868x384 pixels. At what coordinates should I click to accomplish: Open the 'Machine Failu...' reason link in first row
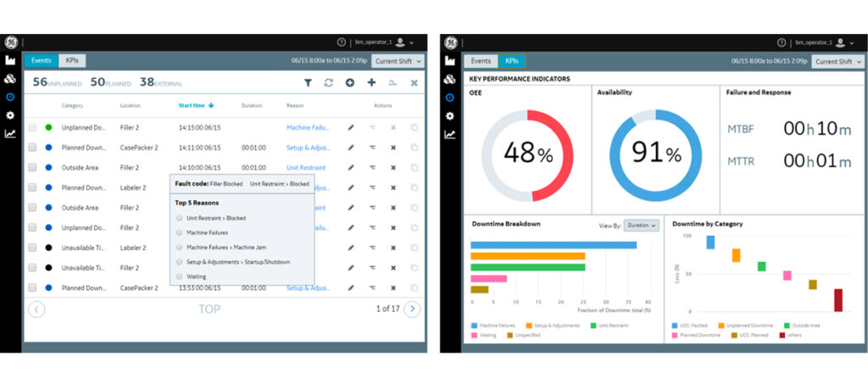(x=307, y=127)
